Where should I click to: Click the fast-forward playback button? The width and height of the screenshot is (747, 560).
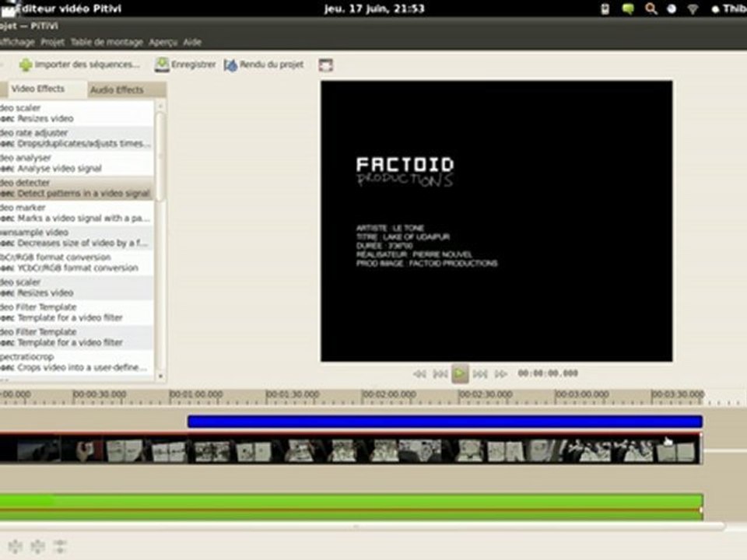tap(500, 374)
